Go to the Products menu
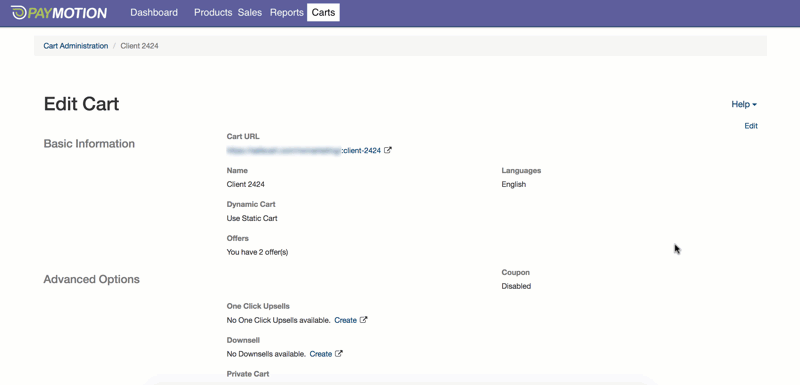This screenshot has width=800, height=385. (213, 13)
